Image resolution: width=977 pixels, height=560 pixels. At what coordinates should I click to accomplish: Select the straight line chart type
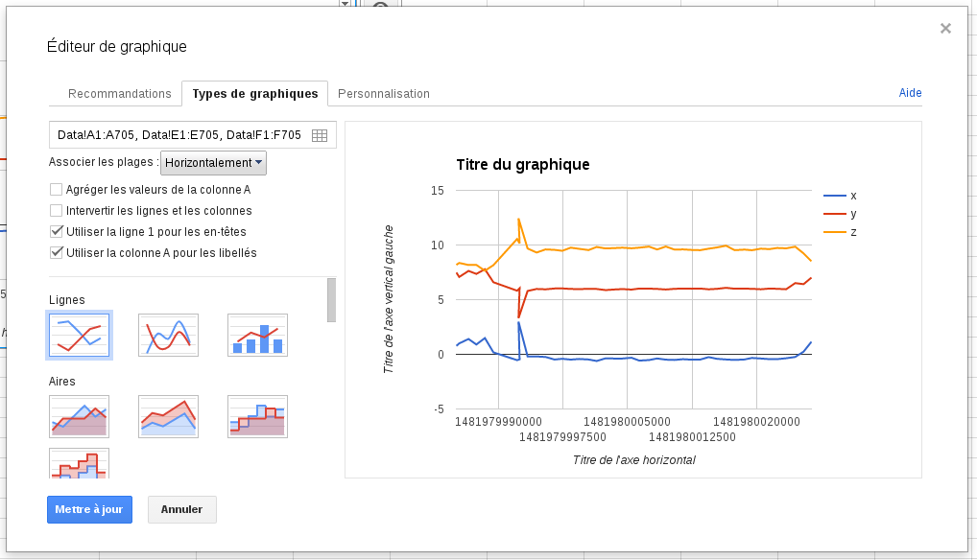click(79, 335)
